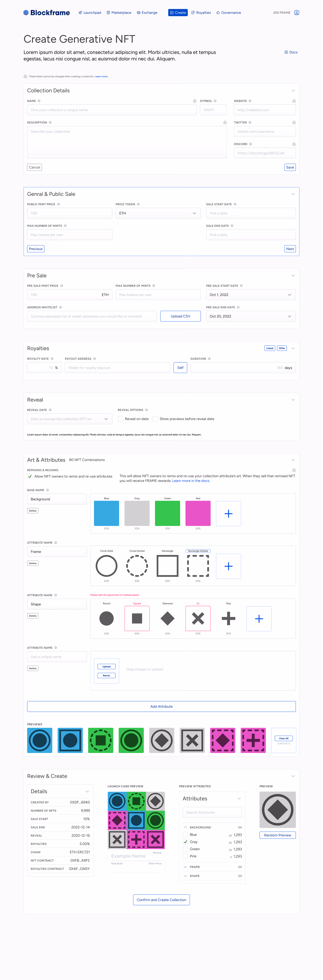Viewport: 323px width, 980px height.
Task: Collapse the Collection Details section
Action: coord(293,91)
